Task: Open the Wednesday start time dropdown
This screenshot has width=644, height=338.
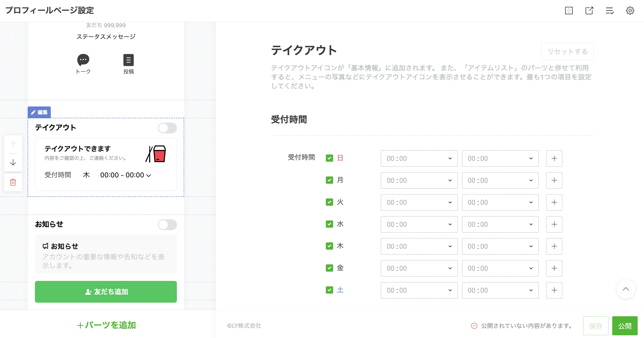Action: pyautogui.click(x=419, y=224)
